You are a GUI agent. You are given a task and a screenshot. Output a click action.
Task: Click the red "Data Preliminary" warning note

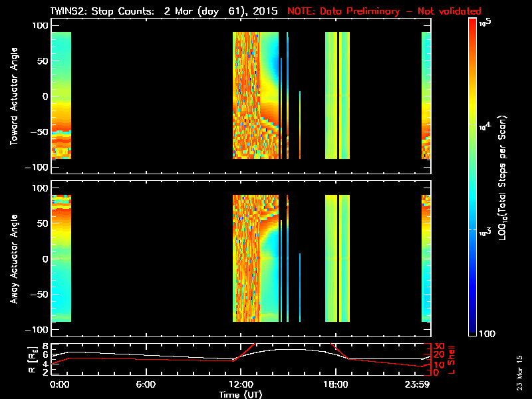[384, 11]
